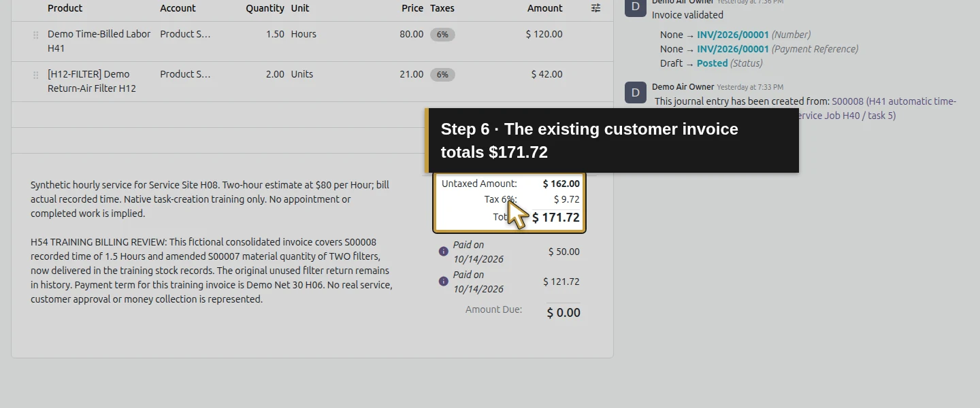Click info icon beside $ 121.72 payment
This screenshot has height=408, width=980.
click(x=444, y=282)
